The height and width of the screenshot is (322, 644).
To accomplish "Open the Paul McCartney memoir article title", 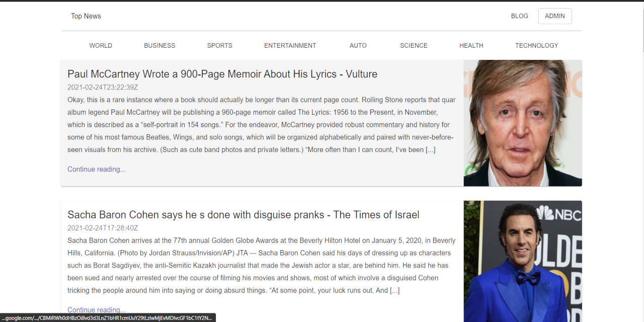I will (x=222, y=74).
